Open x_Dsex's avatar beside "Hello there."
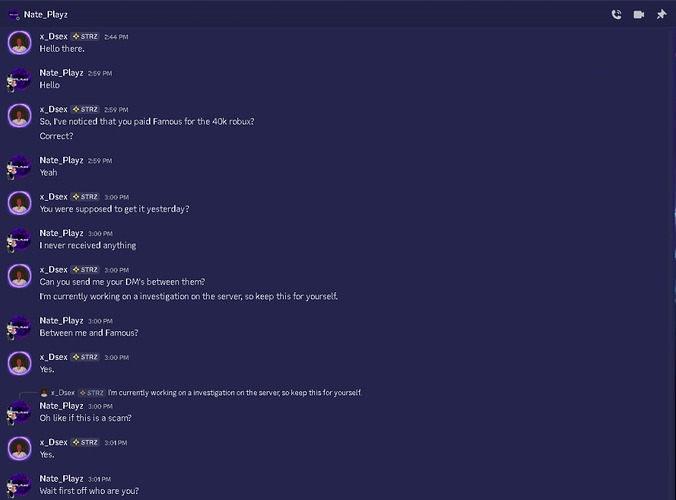This screenshot has height=500, width=676. pyautogui.click(x=18, y=42)
